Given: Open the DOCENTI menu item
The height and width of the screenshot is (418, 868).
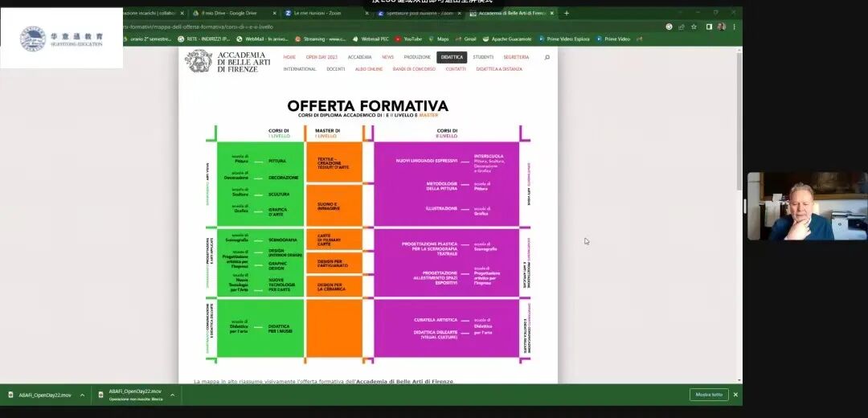Looking at the screenshot, I should (335, 69).
